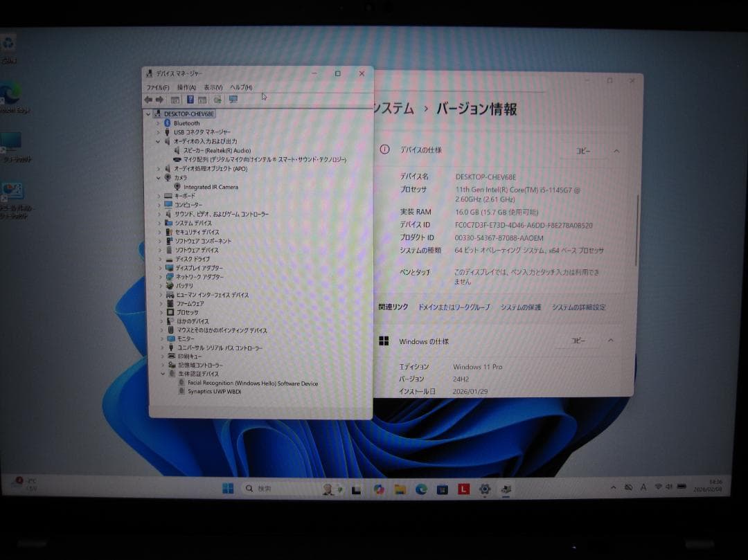Collapse the 生体認証デバイス category
This screenshot has width=748, height=560.
[162, 374]
